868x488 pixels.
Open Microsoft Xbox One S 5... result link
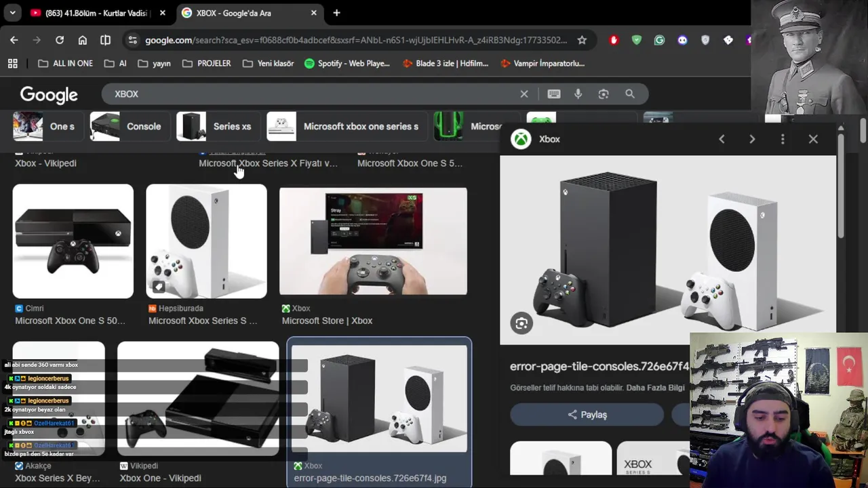coord(410,163)
